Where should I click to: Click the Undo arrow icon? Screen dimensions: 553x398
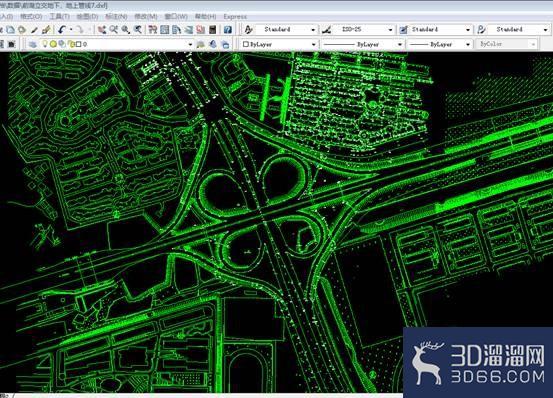pos(62,30)
